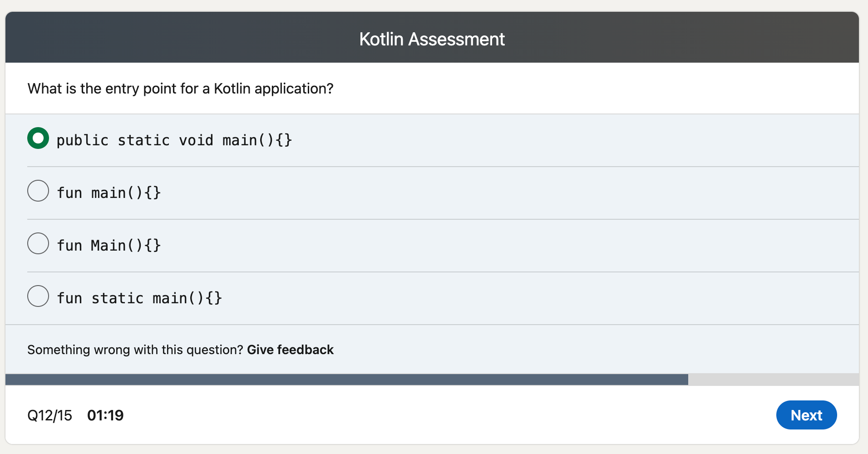
Task: Select the "fun static main(){}" radio button
Action: pyautogui.click(x=38, y=296)
